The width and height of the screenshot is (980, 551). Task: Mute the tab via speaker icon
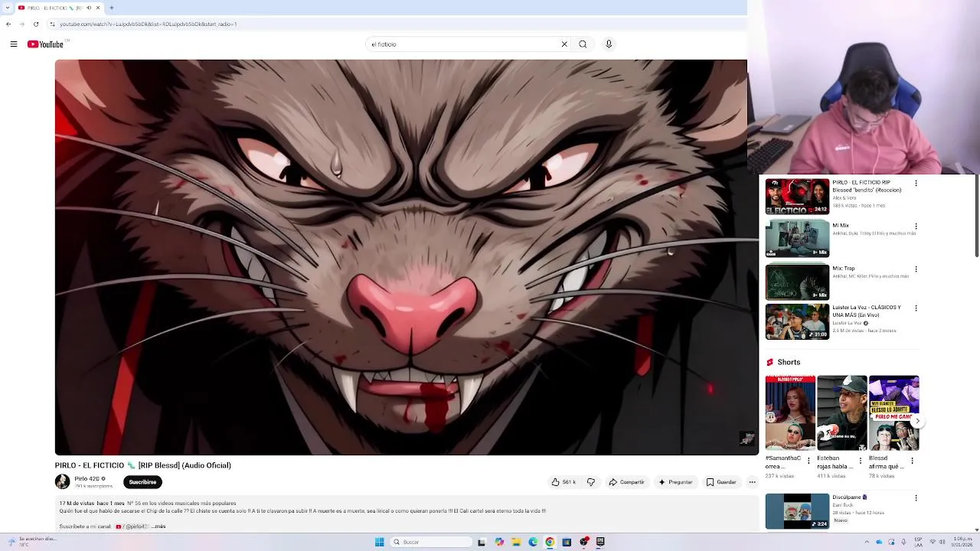click(89, 8)
